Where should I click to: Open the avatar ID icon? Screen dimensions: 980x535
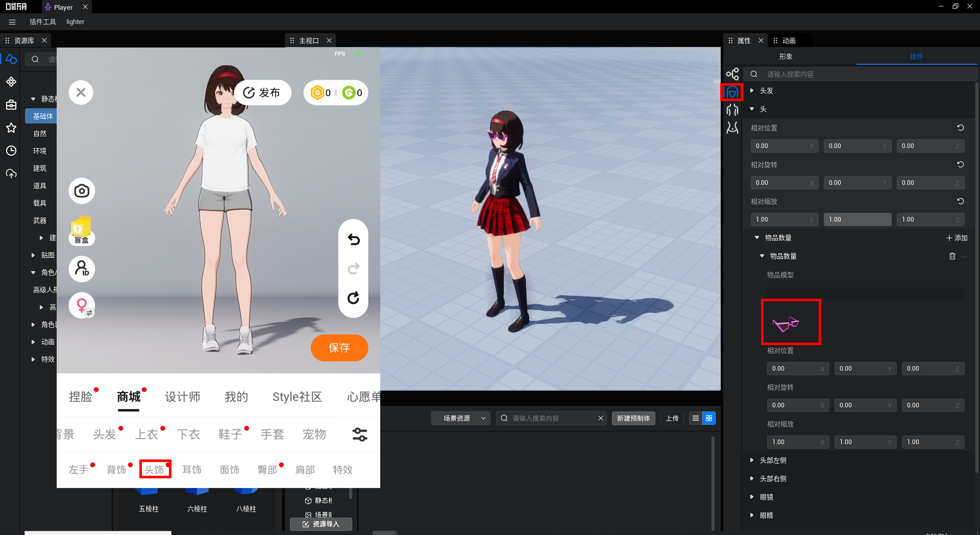click(82, 269)
